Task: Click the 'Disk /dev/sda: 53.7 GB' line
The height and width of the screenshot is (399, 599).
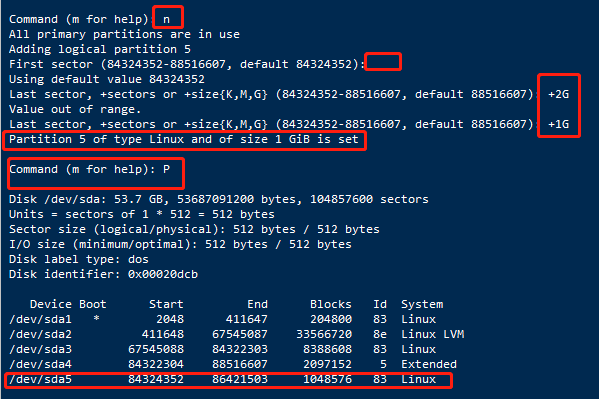Action: click(219, 199)
